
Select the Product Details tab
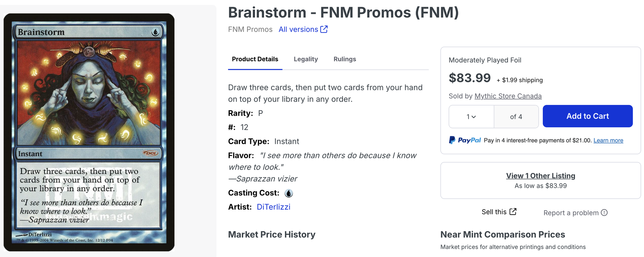tap(255, 59)
